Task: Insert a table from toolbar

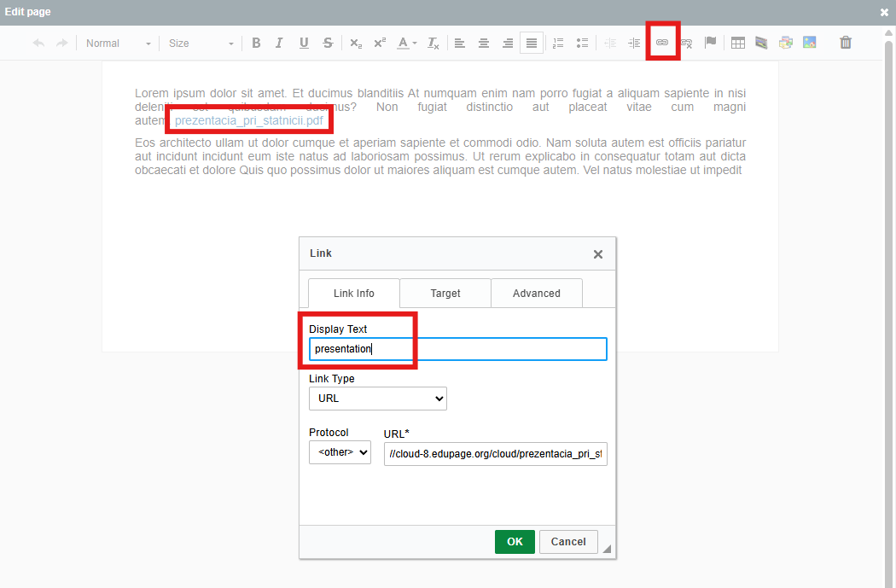Action: click(738, 44)
